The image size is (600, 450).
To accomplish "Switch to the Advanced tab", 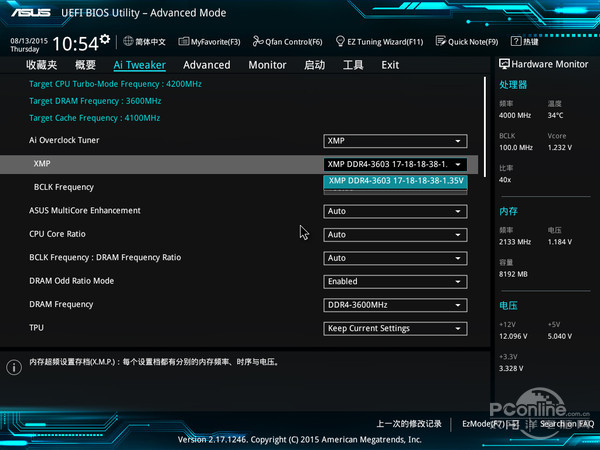I will [x=207, y=65].
